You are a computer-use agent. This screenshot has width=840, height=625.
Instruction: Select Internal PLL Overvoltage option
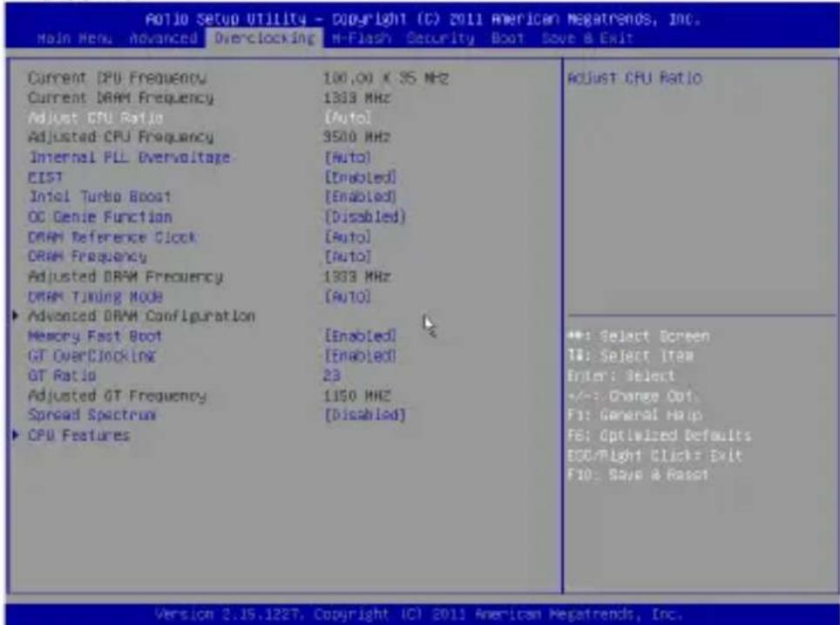(x=130, y=158)
